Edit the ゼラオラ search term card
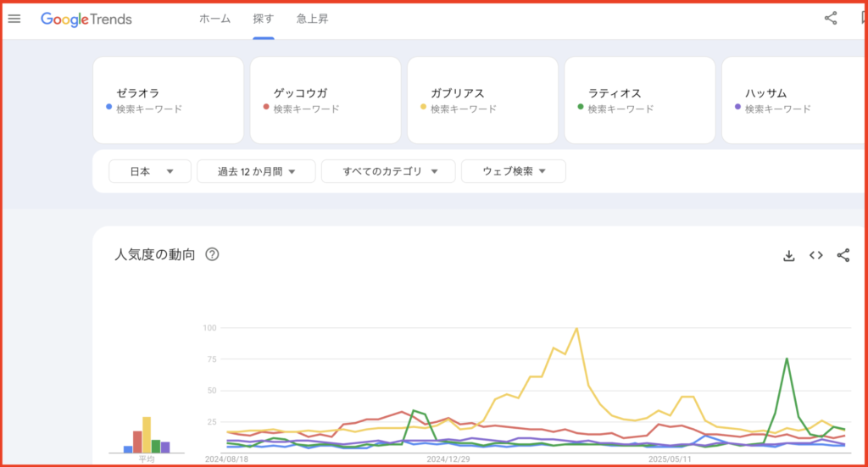This screenshot has width=868, height=467. [169, 100]
